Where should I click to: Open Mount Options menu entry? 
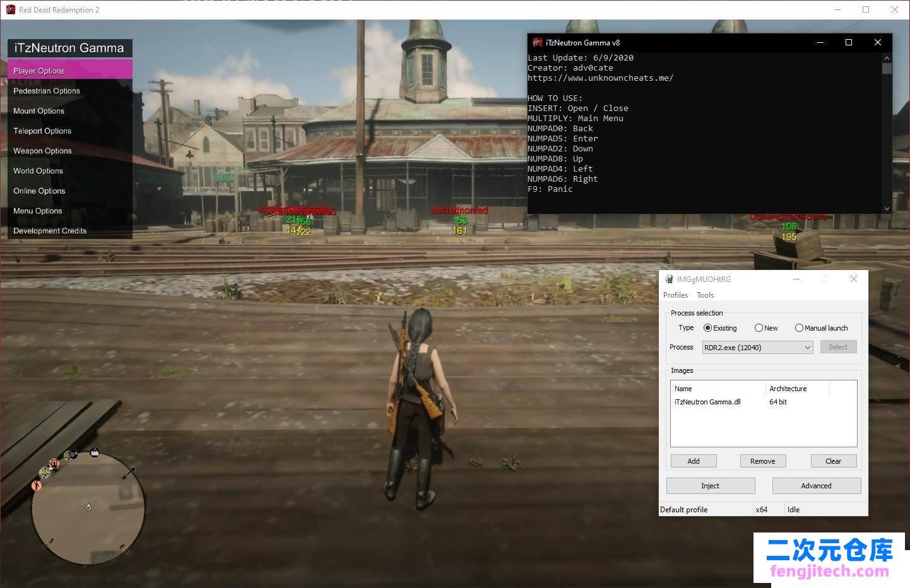(x=70, y=111)
